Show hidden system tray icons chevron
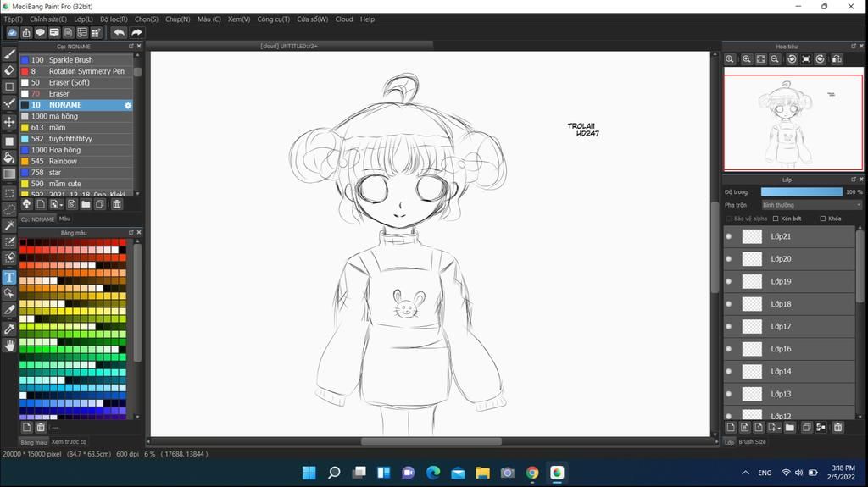 coord(745,473)
